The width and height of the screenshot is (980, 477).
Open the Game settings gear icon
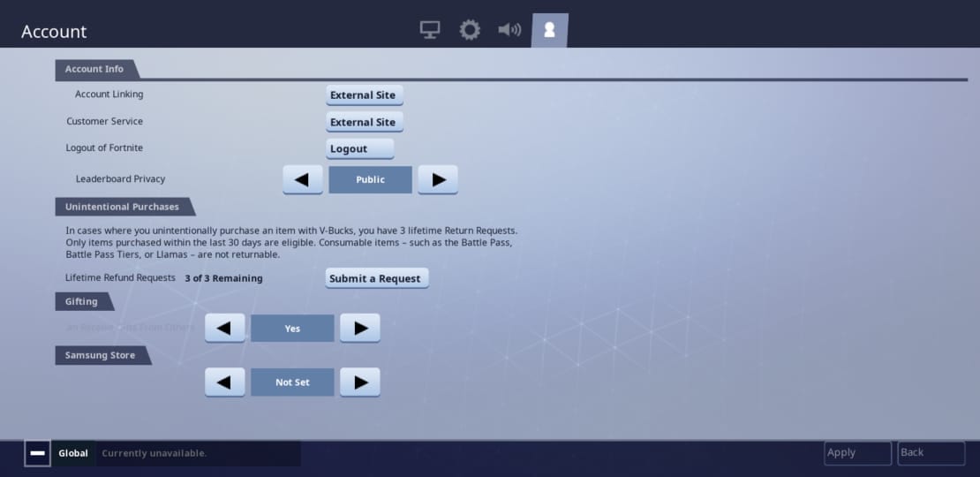pos(470,30)
